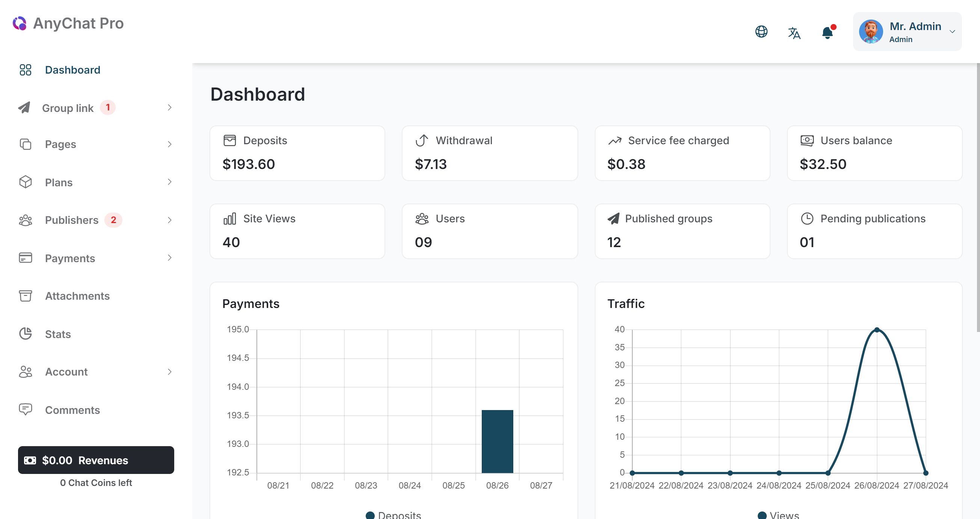980x519 pixels.
Task: Open the language translation icon
Action: point(794,33)
